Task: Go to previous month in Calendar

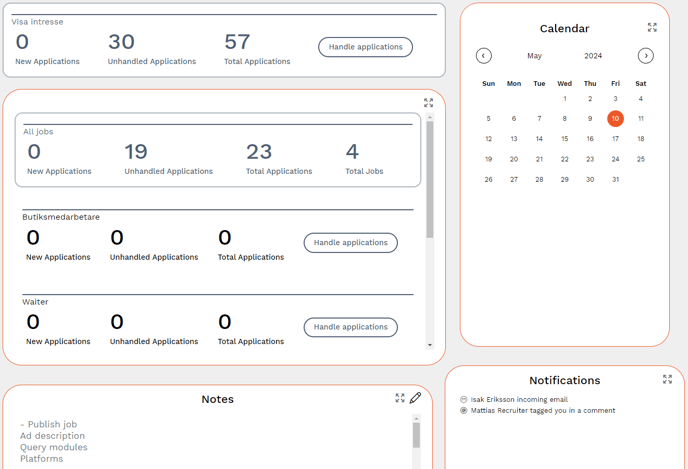Action: click(x=484, y=56)
